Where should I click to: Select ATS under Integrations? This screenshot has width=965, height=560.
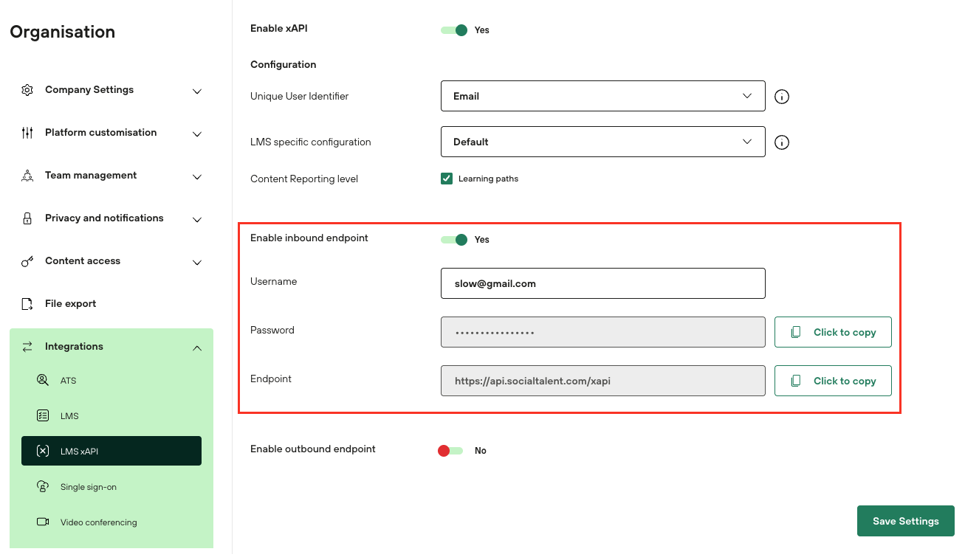pos(68,381)
